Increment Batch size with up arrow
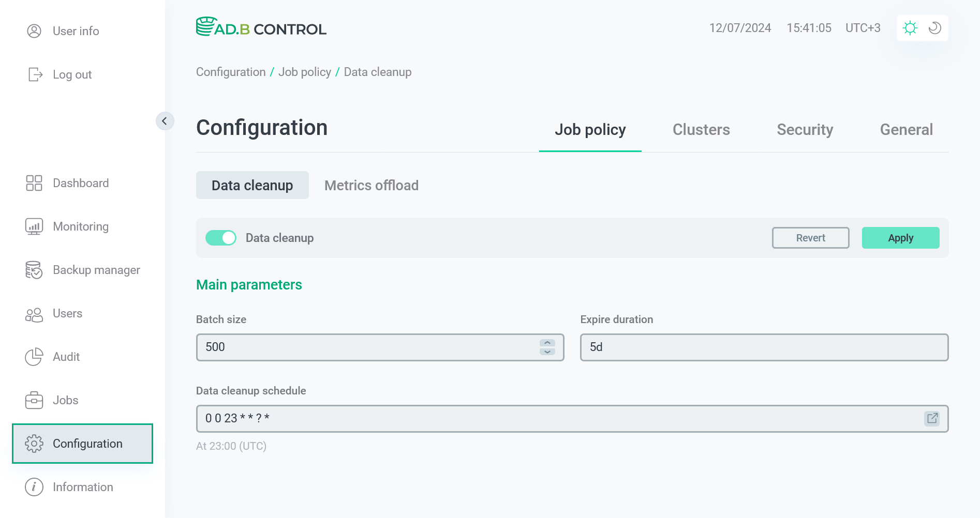 (546, 343)
